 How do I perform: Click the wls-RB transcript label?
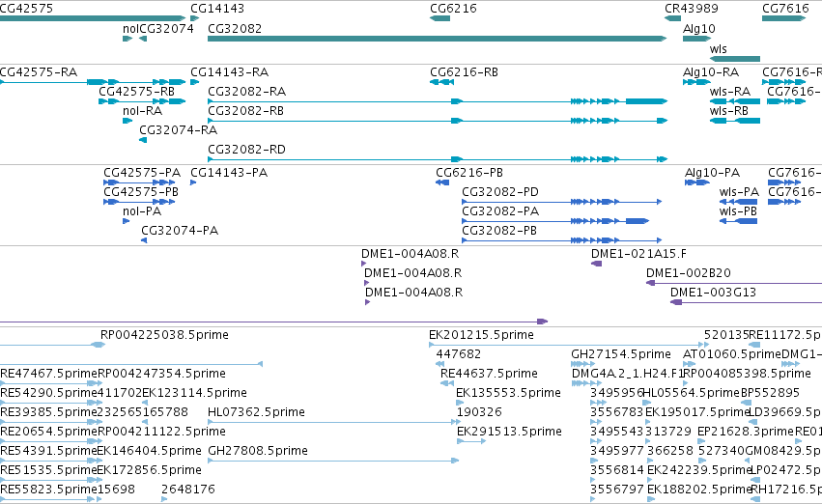[729, 111]
